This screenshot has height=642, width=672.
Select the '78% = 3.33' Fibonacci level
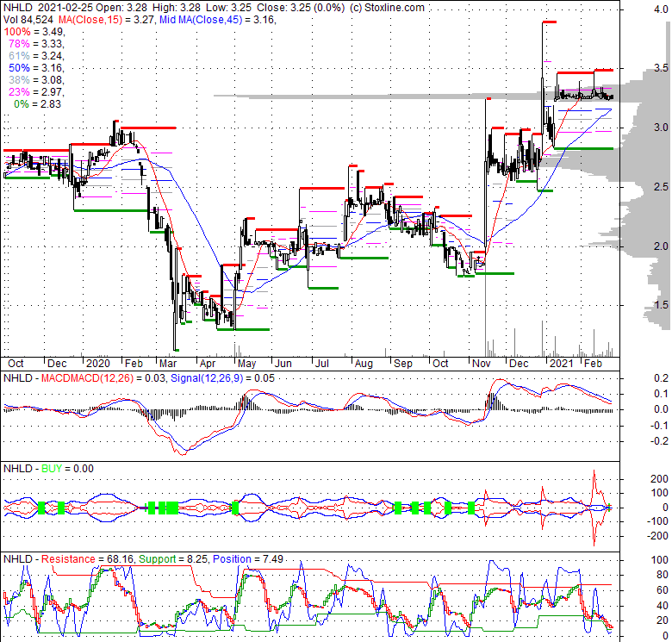36,44
